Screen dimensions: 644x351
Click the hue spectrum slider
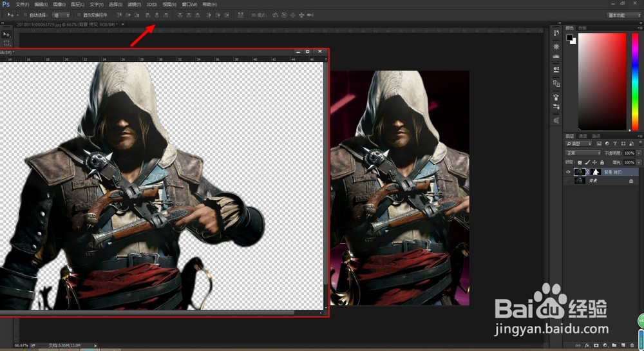635,81
